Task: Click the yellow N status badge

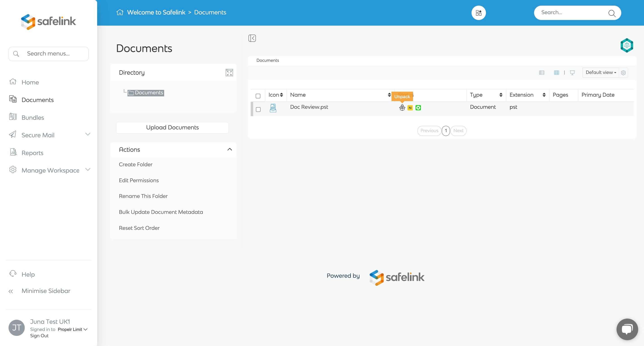Action: coord(410,108)
